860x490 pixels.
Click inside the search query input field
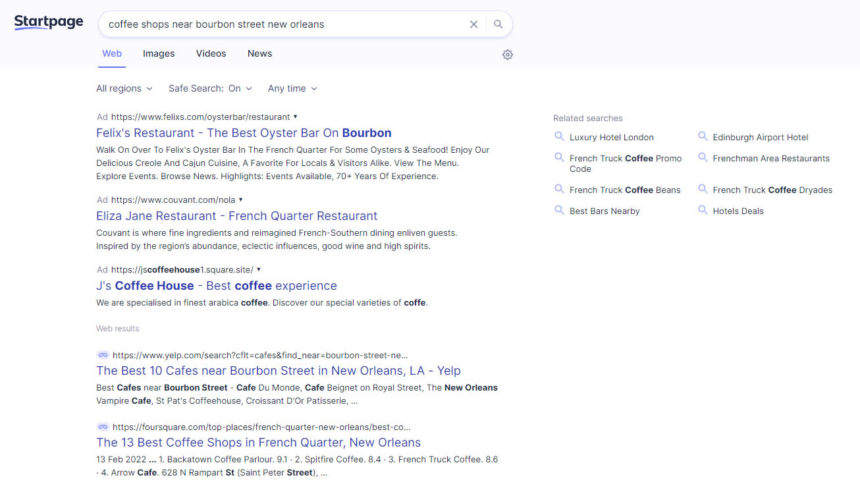pos(280,24)
